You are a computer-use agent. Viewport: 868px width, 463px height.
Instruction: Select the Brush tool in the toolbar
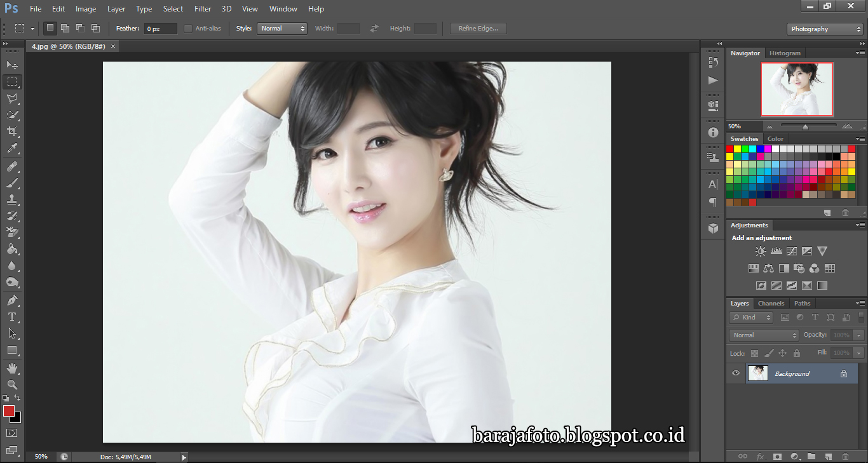[x=11, y=181]
